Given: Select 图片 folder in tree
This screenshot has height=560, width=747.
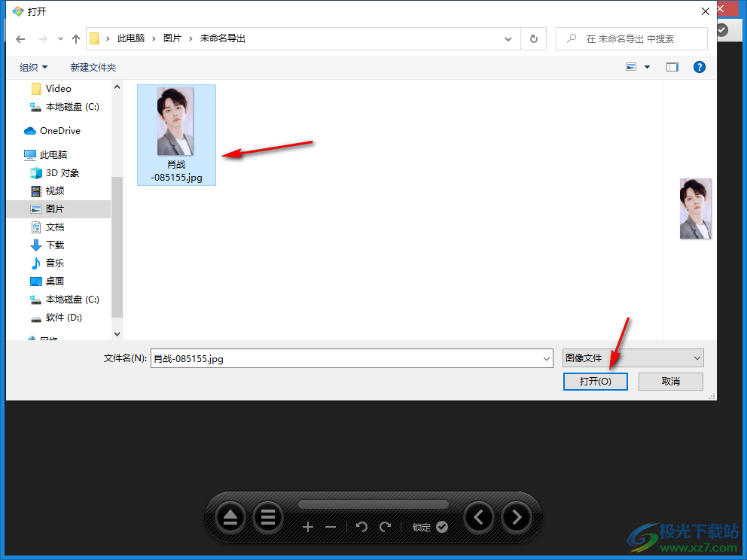Looking at the screenshot, I should tap(58, 209).
